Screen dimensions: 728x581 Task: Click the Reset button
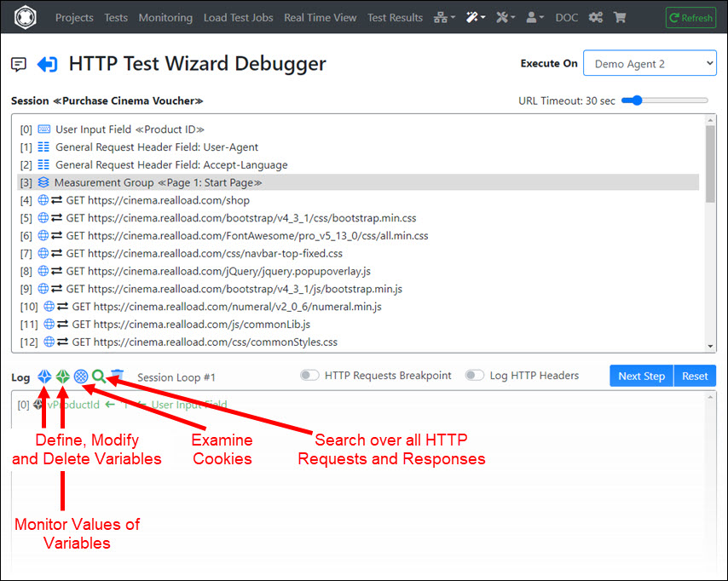pyautogui.click(x=695, y=376)
